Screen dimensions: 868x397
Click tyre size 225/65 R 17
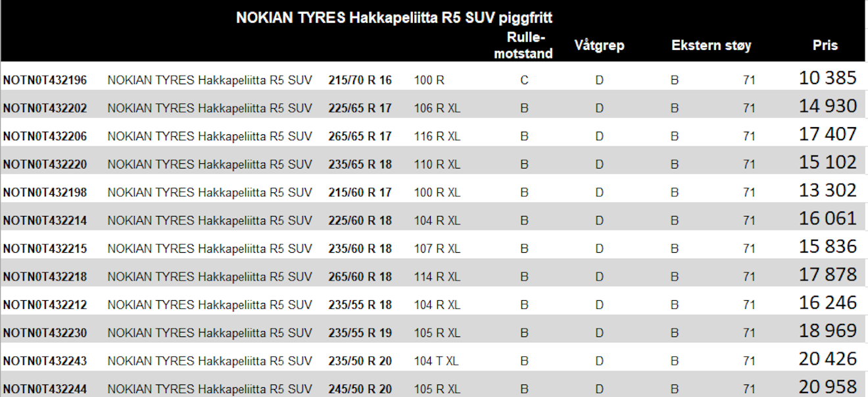tap(360, 109)
